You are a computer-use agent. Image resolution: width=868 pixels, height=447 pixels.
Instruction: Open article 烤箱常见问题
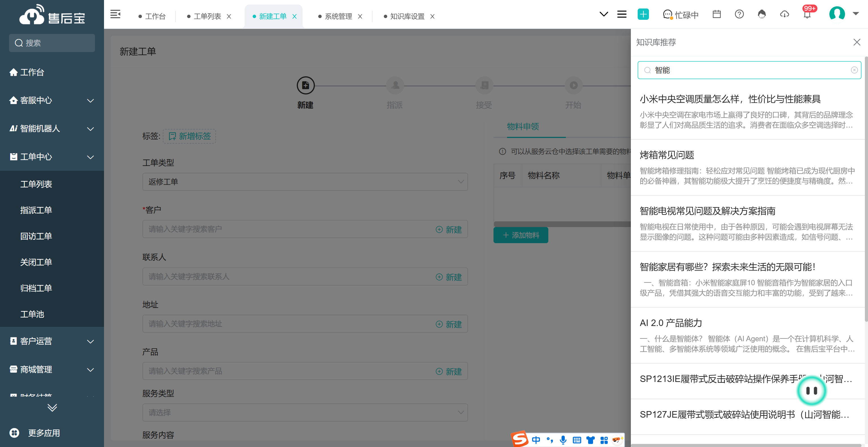[x=667, y=155]
